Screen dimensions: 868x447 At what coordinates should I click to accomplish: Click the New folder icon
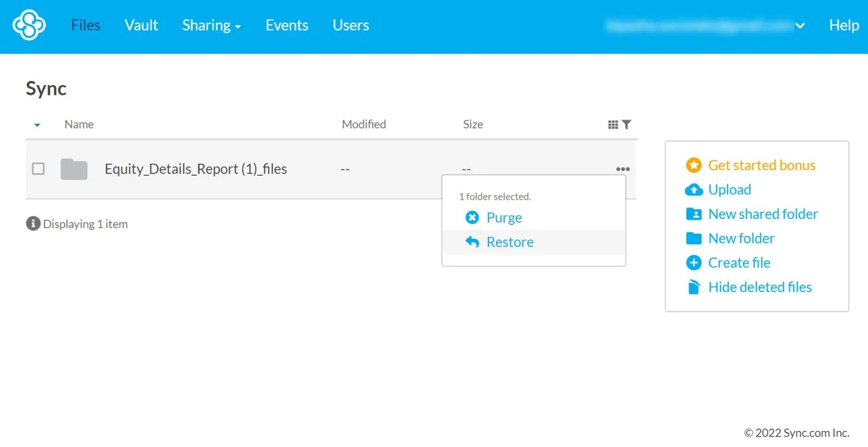(693, 238)
